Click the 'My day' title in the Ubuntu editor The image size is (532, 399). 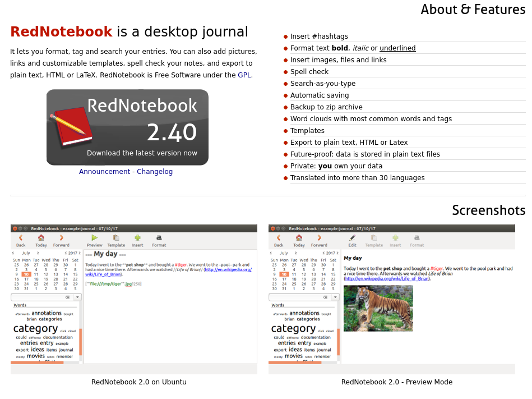coord(105,254)
